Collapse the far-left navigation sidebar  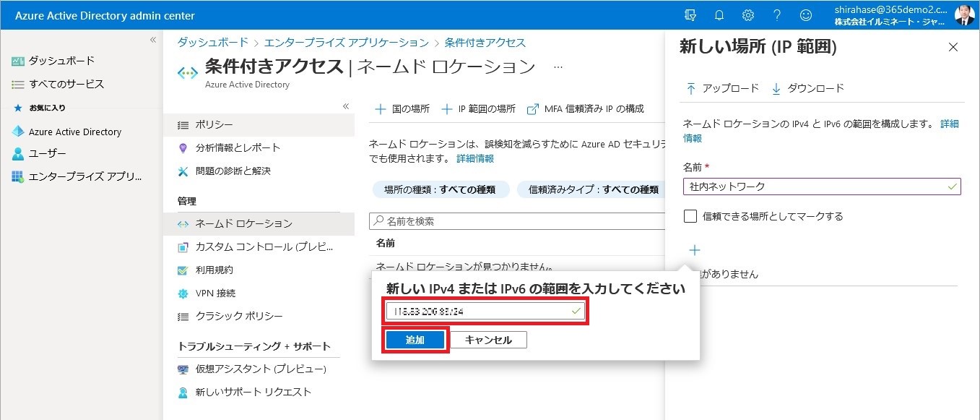(x=152, y=40)
